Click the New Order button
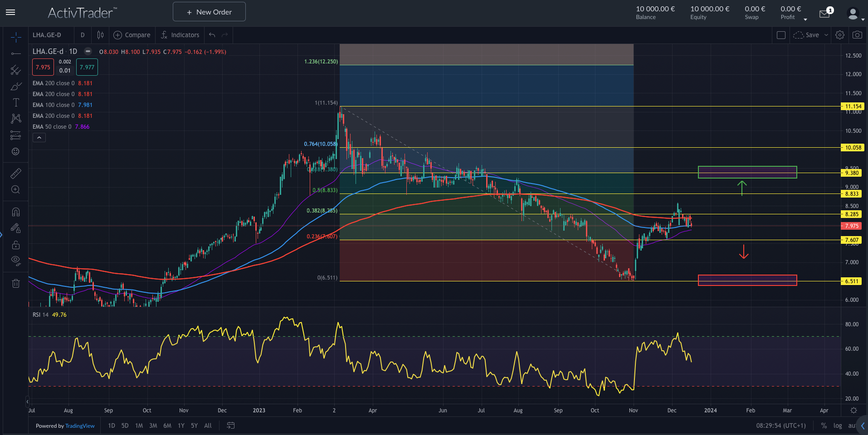 (209, 12)
